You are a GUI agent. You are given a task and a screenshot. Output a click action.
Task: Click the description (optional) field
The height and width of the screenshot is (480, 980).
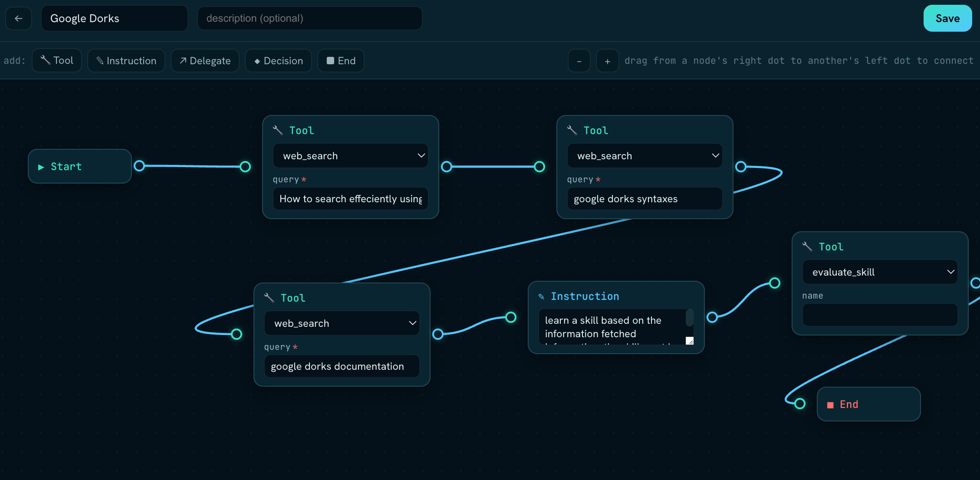310,18
